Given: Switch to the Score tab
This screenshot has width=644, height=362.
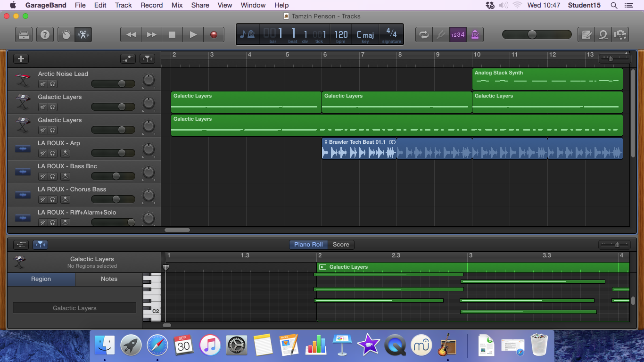Looking at the screenshot, I should (x=341, y=245).
